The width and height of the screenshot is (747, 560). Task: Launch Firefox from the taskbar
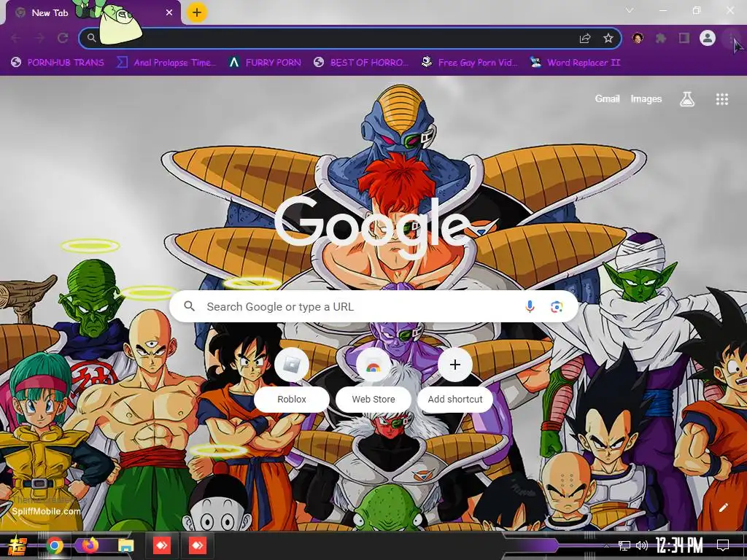(90, 545)
